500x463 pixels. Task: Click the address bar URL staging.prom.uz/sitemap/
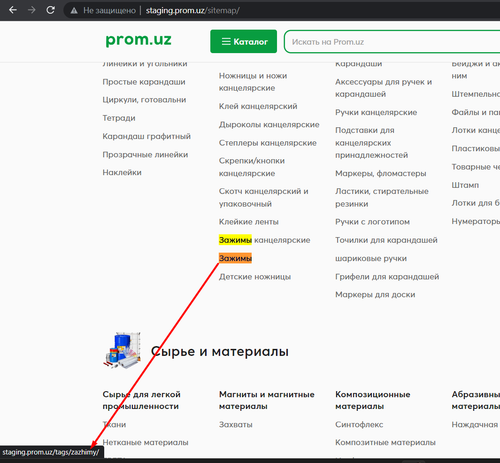192,11
